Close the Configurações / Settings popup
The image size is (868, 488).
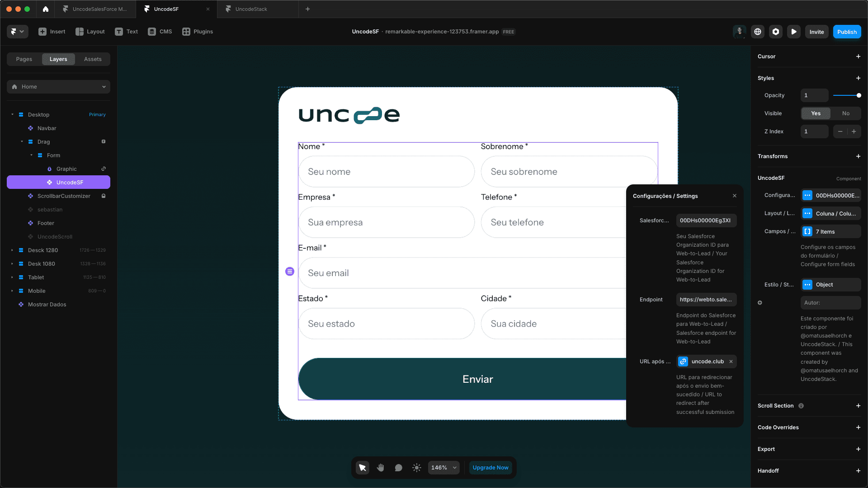[x=735, y=196]
